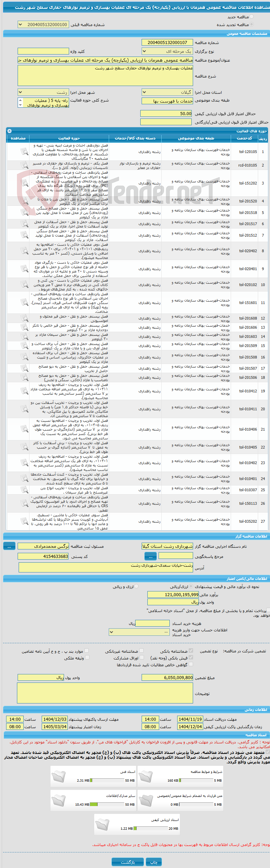The image size is (270, 868).
Task: Open folder icon for سایر مدارک/اطلاعات
Action: [x=59, y=800]
